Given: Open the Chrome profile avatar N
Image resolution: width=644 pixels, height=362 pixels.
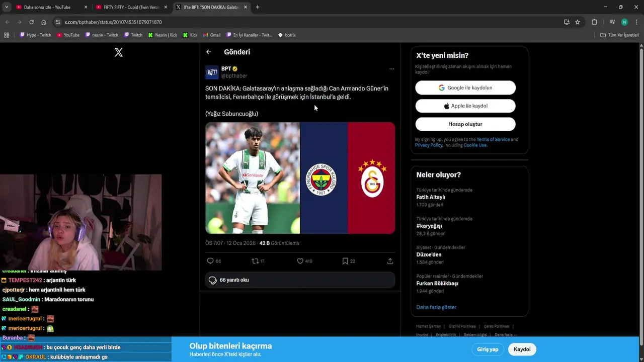Looking at the screenshot, I should tap(624, 22).
